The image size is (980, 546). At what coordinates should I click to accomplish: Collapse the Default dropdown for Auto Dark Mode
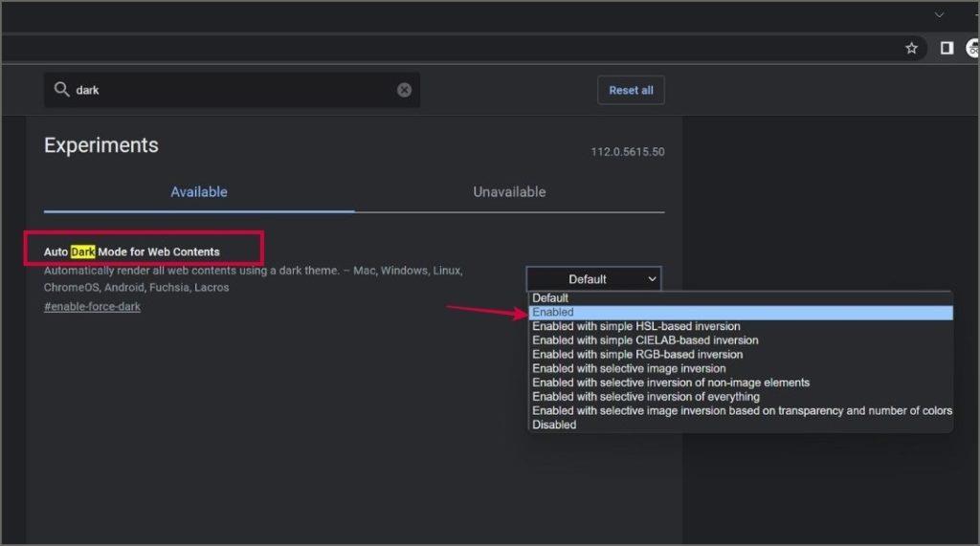tap(593, 279)
